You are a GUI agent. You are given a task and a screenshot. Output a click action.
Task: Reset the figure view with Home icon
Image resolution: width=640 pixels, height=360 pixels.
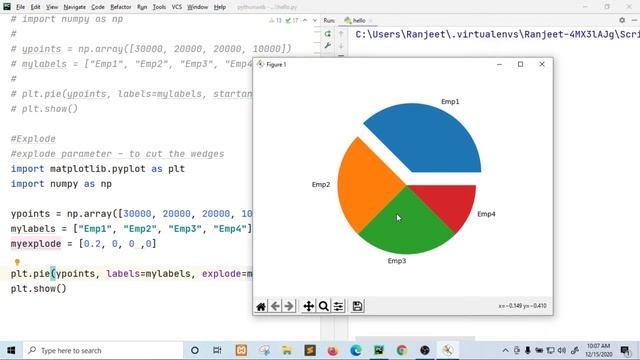pyautogui.click(x=261, y=306)
